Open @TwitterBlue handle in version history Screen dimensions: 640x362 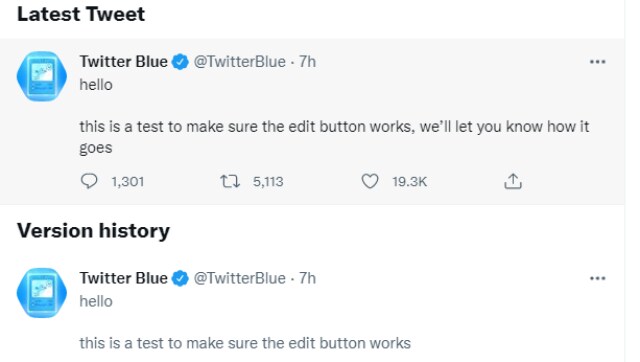239,279
